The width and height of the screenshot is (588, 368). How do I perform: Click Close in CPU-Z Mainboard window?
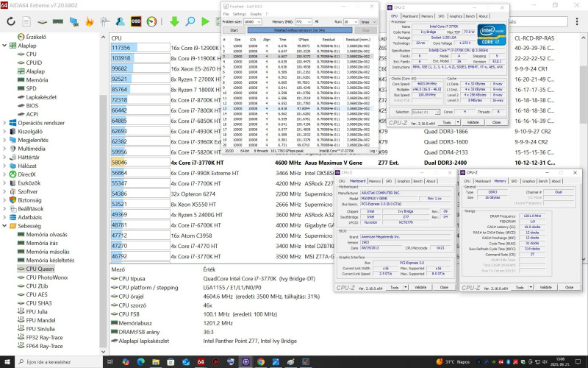pos(444,287)
